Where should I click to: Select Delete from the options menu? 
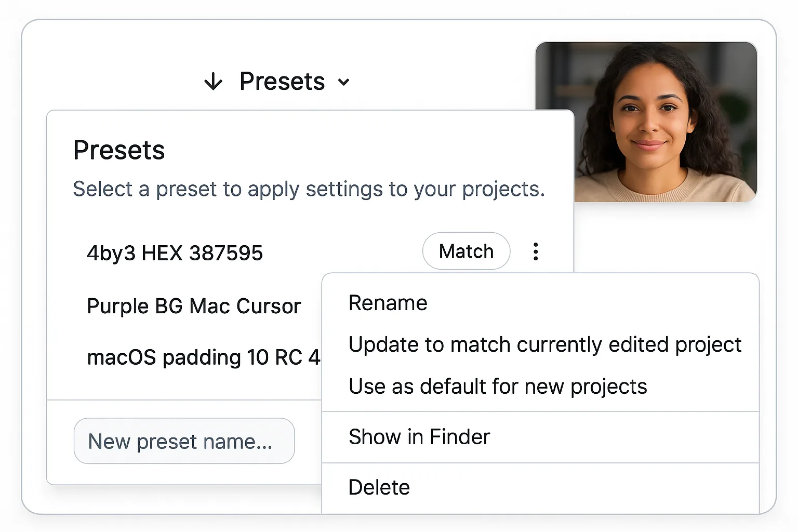coord(379,487)
